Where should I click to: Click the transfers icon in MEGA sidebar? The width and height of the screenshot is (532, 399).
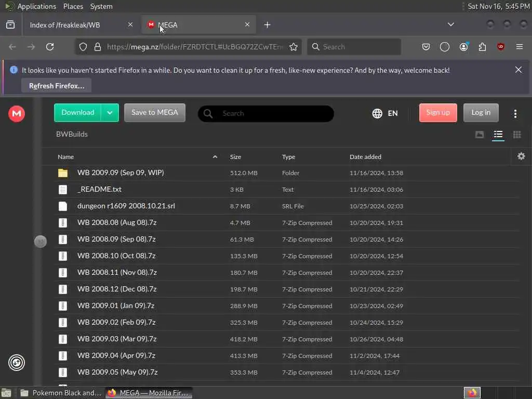(17, 362)
